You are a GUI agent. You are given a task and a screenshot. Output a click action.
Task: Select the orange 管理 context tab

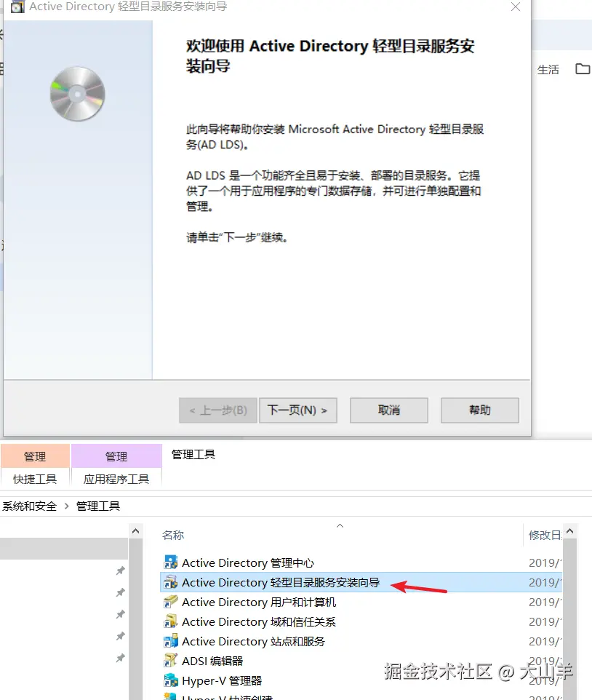[x=35, y=456]
